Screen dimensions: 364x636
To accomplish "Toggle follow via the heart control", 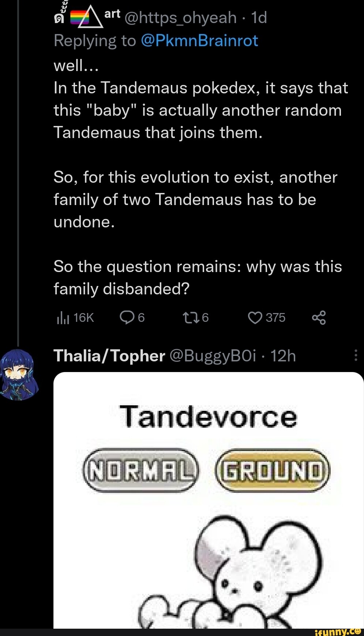I will point(255,318).
